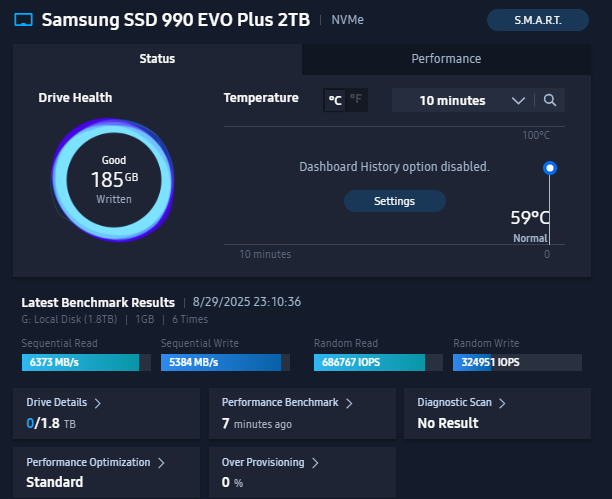Click the 185 GB Written value
The image size is (612, 499).
tap(114, 180)
